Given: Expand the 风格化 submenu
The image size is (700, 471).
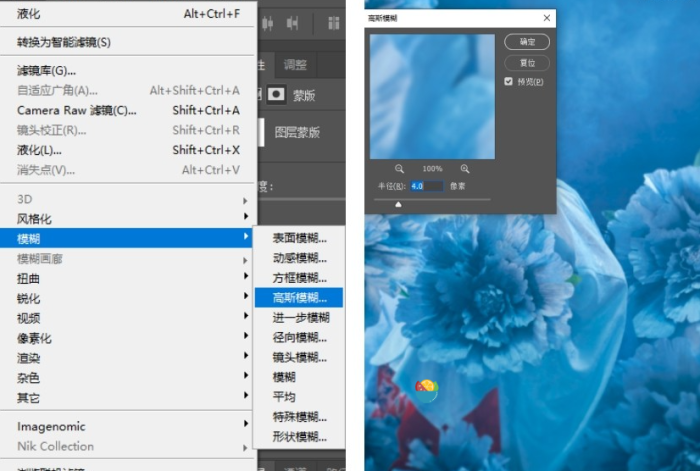Looking at the screenshot, I should point(126,218).
